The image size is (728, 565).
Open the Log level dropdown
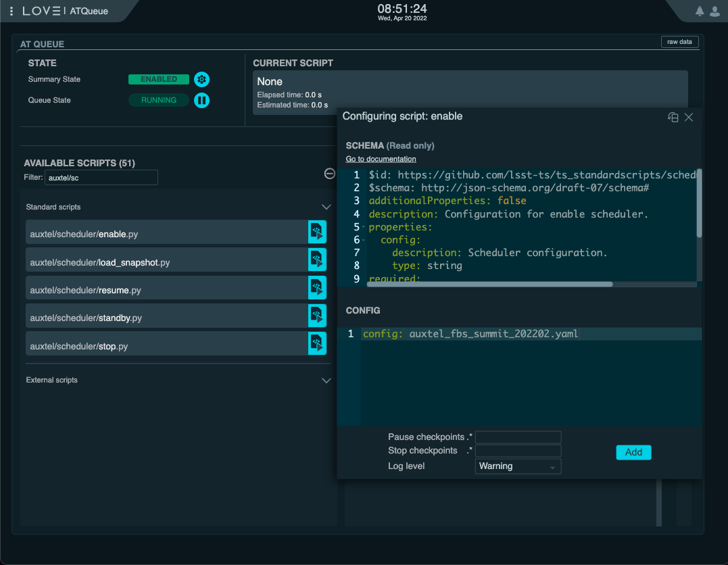tap(518, 466)
